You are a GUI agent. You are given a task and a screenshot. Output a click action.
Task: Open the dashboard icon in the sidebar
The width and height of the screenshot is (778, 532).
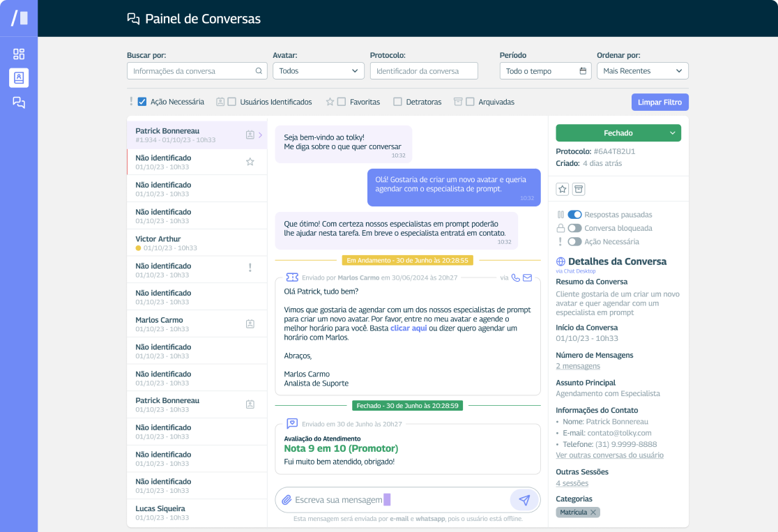click(19, 53)
